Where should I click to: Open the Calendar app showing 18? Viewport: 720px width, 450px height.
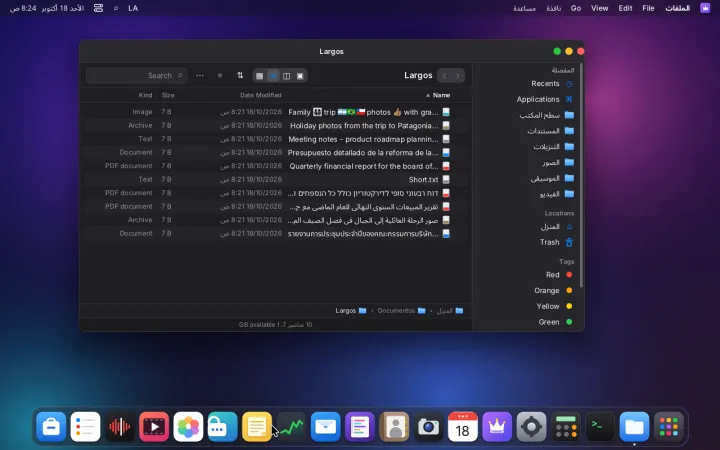pos(463,427)
